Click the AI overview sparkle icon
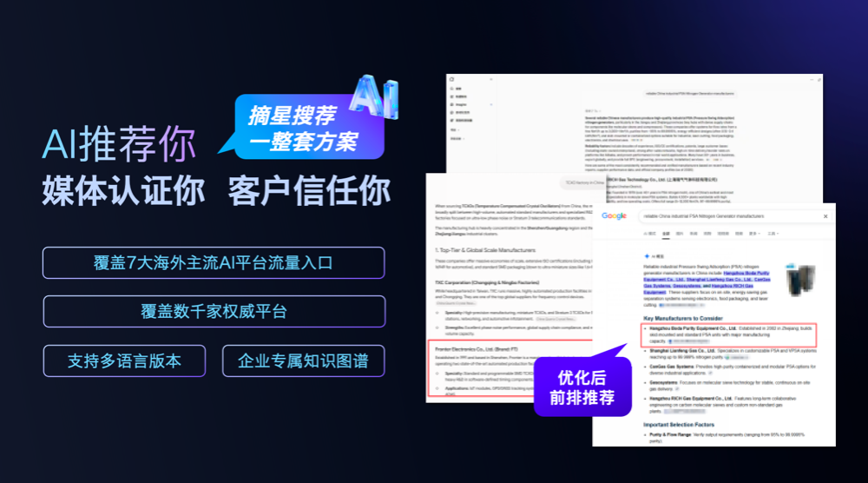868x483 pixels. click(647, 256)
